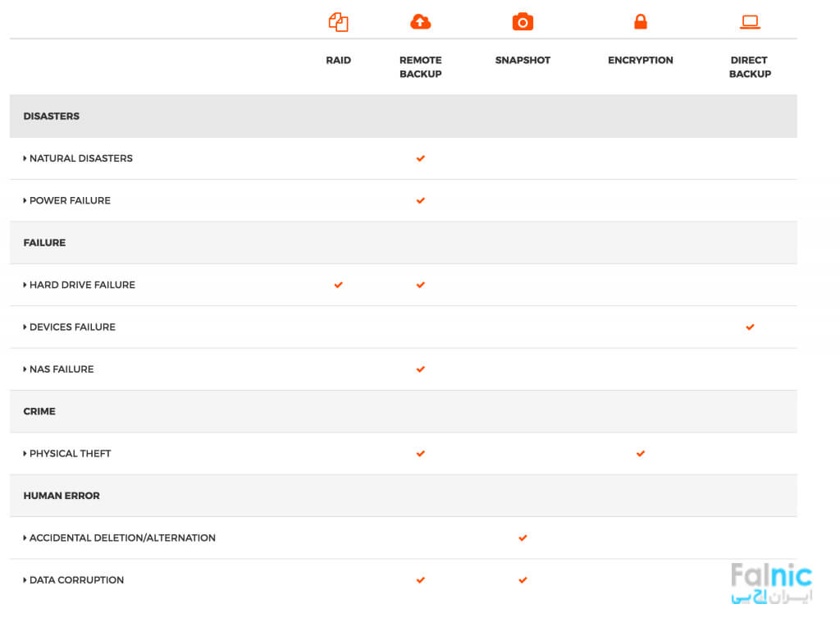Click the Falnic logo

(770, 584)
